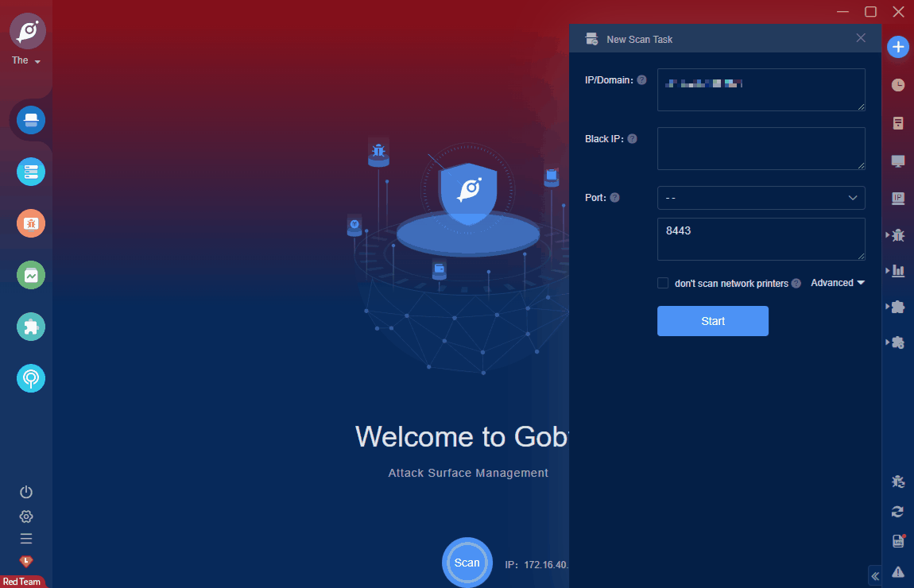The image size is (914, 588).
Task: Click the save disk icon with red dot
Action: tap(898, 541)
